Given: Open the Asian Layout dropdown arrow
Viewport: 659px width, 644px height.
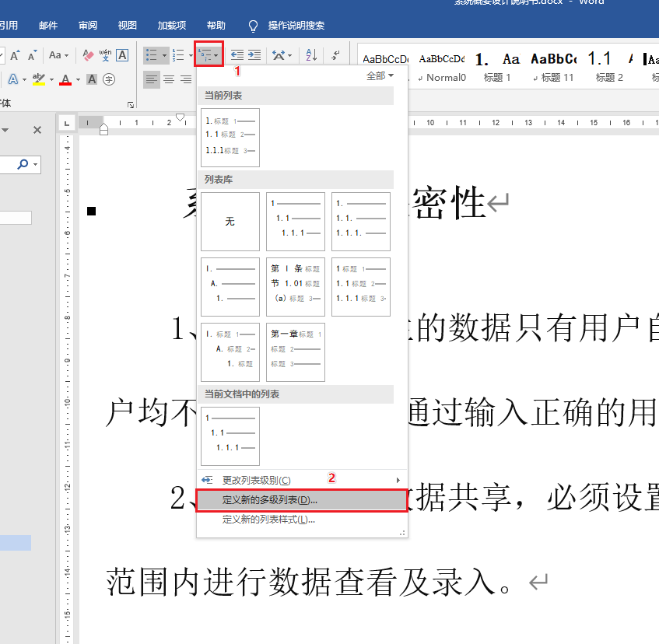Looking at the screenshot, I should point(290,55).
